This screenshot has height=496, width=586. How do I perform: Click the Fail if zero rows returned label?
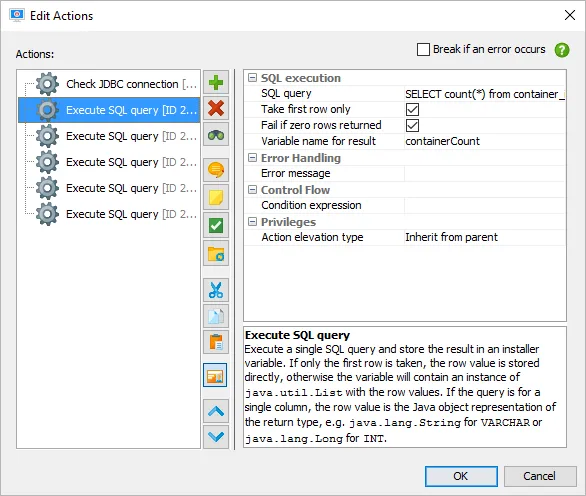point(321,125)
